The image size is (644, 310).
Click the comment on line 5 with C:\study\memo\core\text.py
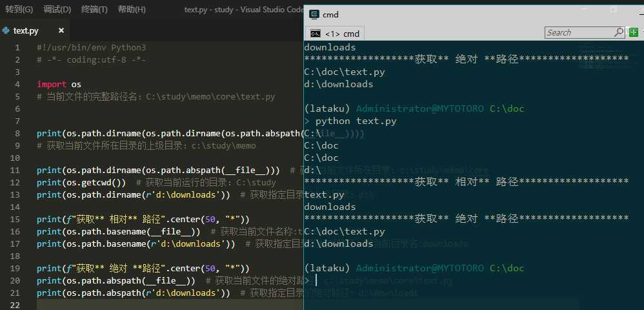click(x=156, y=97)
